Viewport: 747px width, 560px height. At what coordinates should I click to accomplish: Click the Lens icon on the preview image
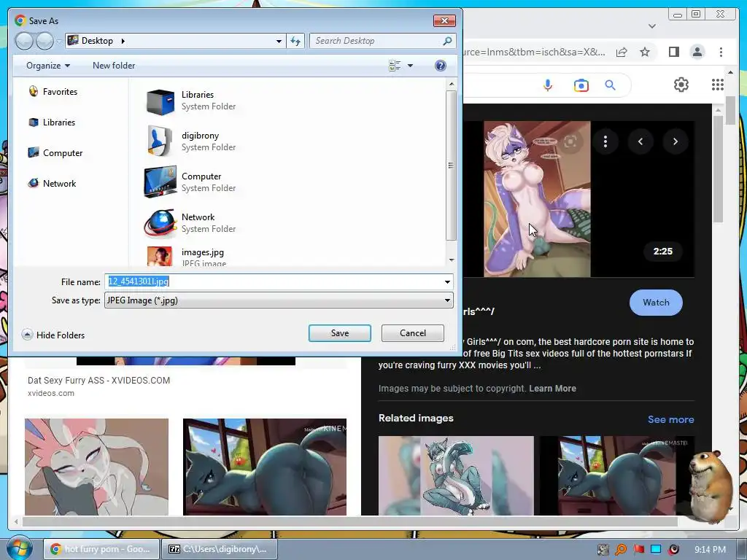pos(570,141)
